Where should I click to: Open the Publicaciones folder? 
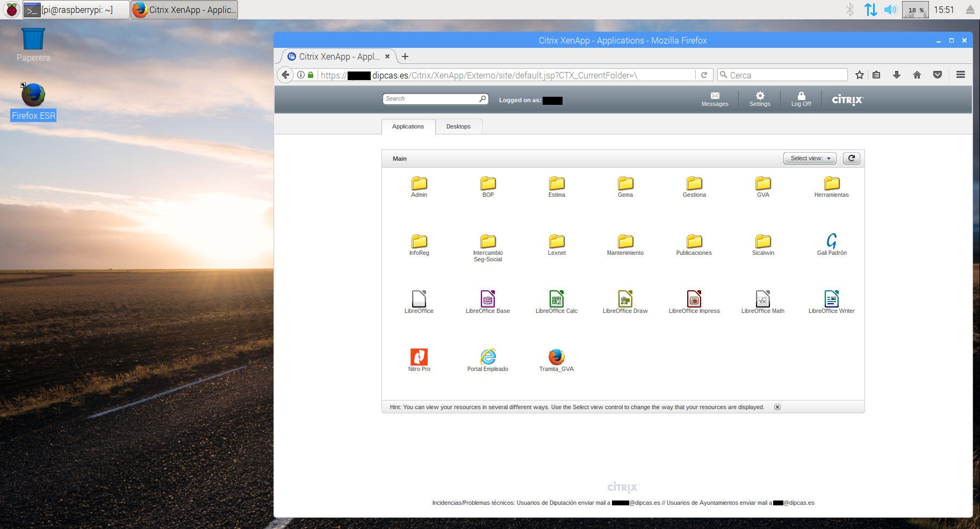(x=694, y=245)
